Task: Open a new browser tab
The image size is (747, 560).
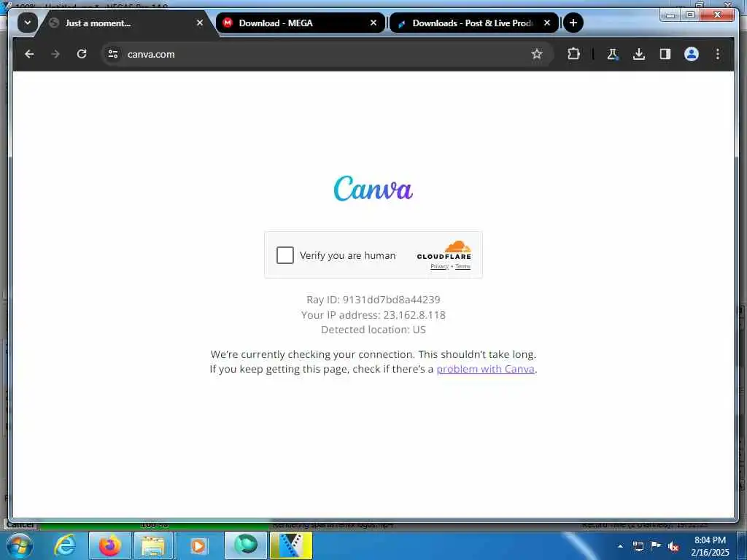Action: pos(573,23)
